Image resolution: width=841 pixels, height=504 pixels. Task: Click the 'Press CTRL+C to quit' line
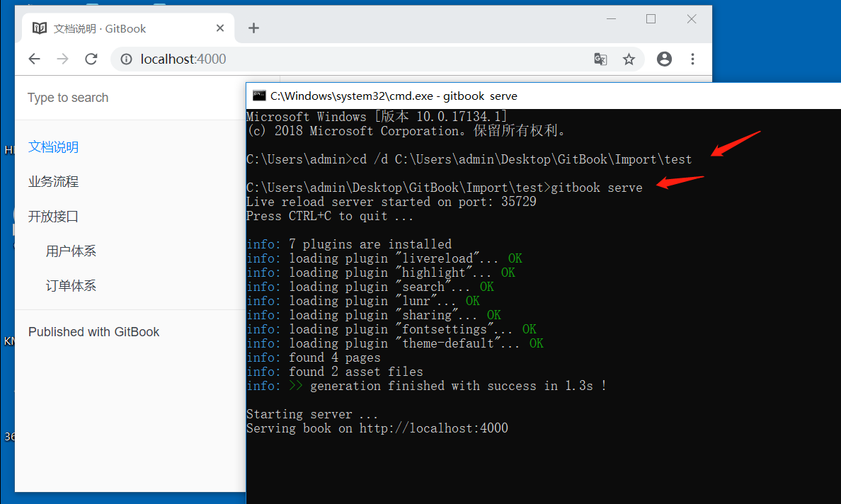click(330, 216)
